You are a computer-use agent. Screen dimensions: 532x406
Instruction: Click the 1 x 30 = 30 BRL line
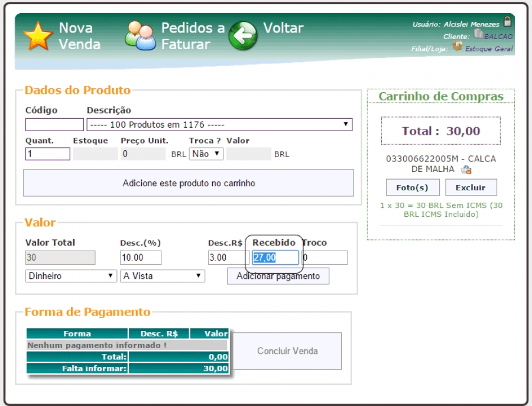pos(441,210)
